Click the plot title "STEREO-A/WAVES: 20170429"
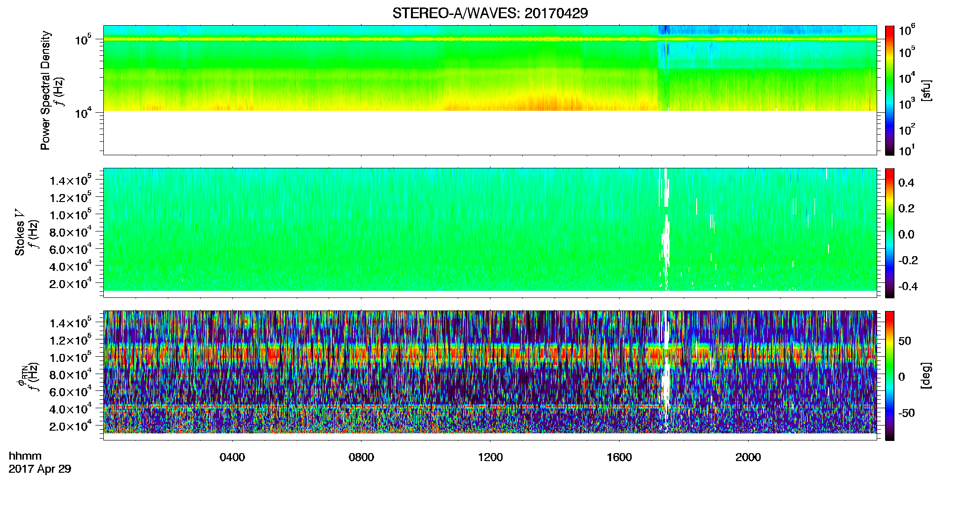The image size is (980, 505). [x=490, y=13]
